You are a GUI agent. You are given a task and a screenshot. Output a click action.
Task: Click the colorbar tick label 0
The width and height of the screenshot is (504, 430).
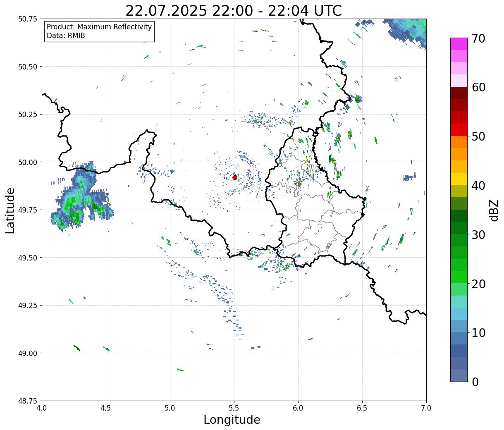[x=475, y=382]
